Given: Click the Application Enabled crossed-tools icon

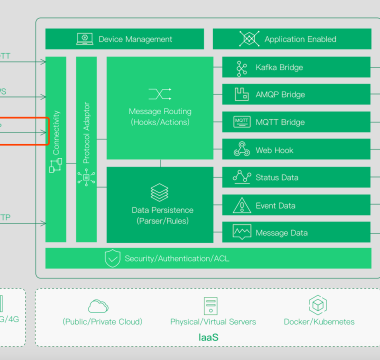Looking at the screenshot, I should coord(249,39).
